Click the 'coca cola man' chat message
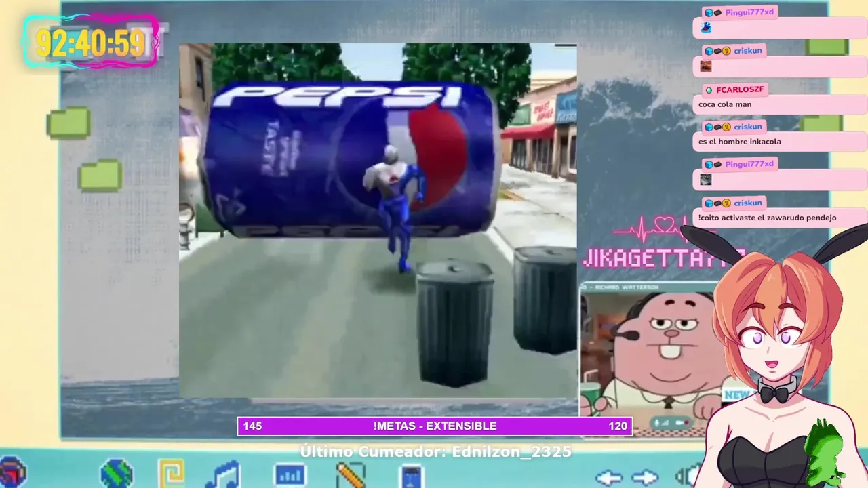Image resolution: width=868 pixels, height=488 pixels. click(725, 104)
